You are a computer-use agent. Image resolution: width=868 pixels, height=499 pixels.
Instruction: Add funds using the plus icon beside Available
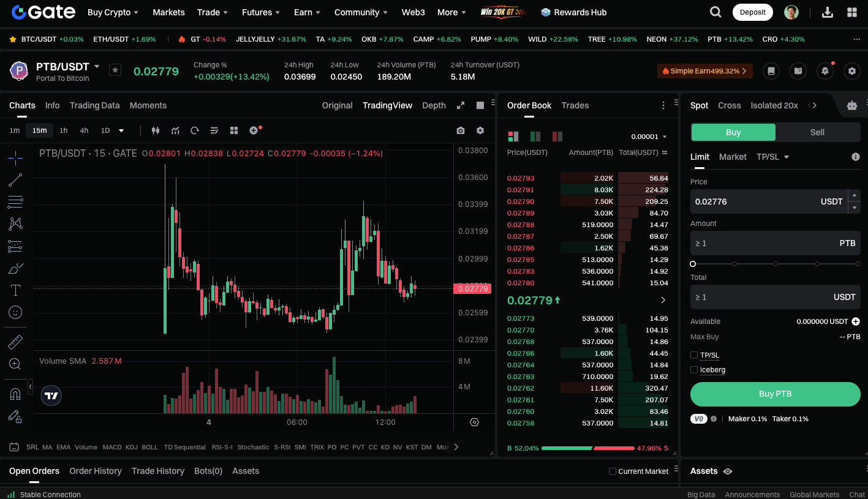[x=856, y=321]
